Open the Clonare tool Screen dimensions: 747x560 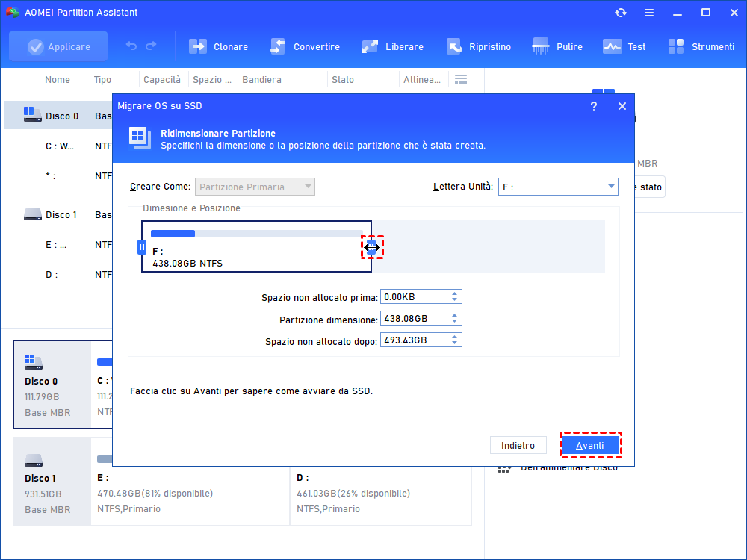click(218, 46)
